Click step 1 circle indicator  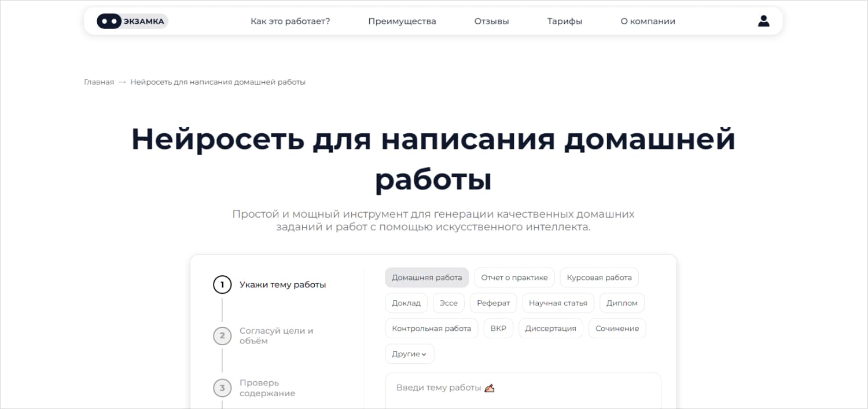(x=222, y=285)
